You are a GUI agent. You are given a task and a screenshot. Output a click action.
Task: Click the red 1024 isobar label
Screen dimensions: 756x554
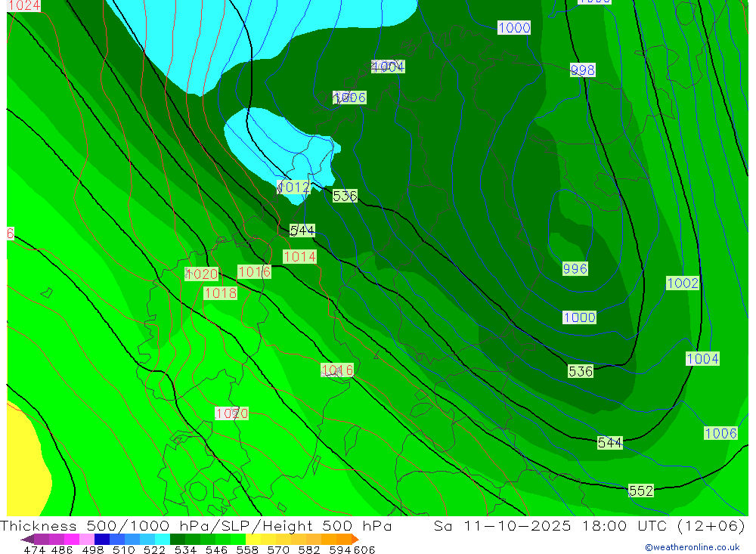click(x=23, y=5)
